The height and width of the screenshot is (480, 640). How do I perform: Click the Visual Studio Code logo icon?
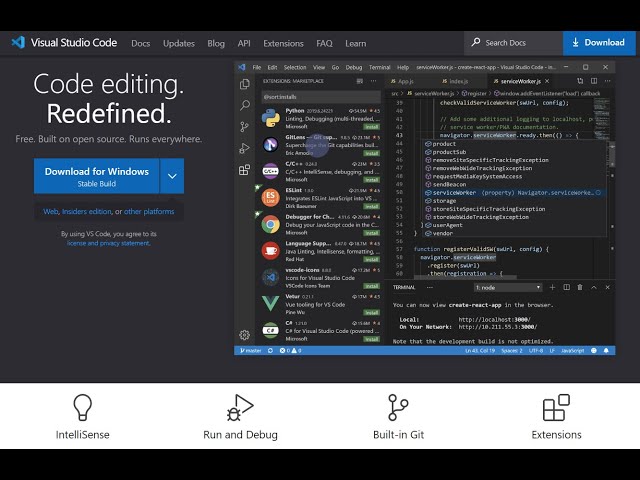(18, 42)
